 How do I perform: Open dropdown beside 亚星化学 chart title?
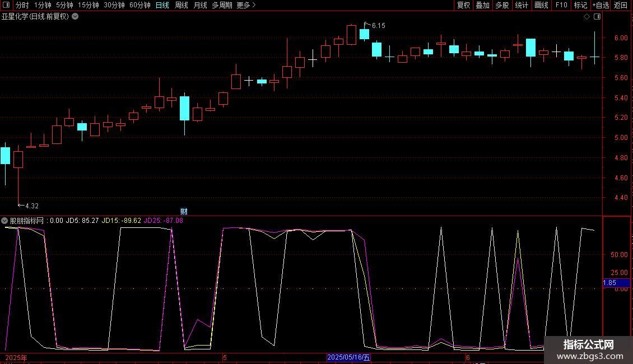pos(75,17)
